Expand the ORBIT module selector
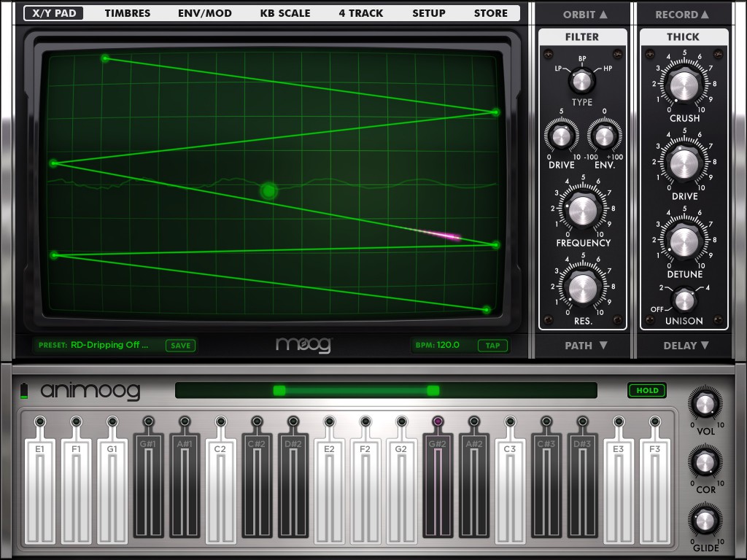 click(x=585, y=15)
